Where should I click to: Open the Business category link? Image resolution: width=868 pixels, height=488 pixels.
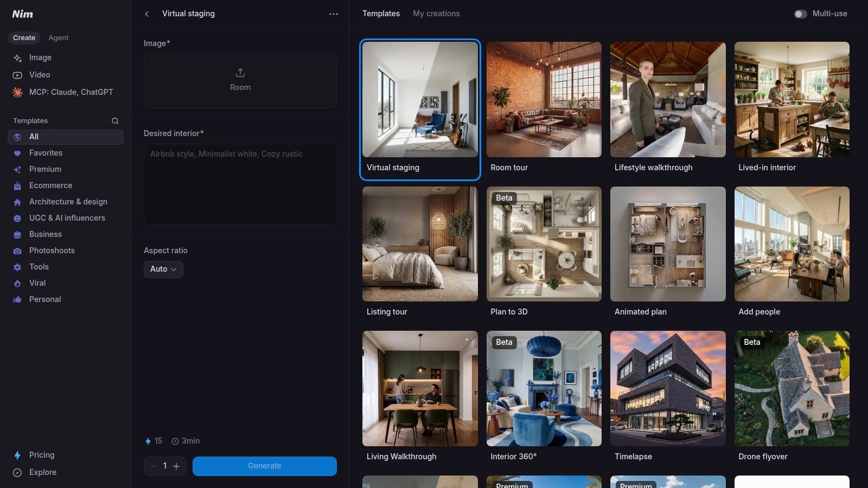[x=66, y=235]
